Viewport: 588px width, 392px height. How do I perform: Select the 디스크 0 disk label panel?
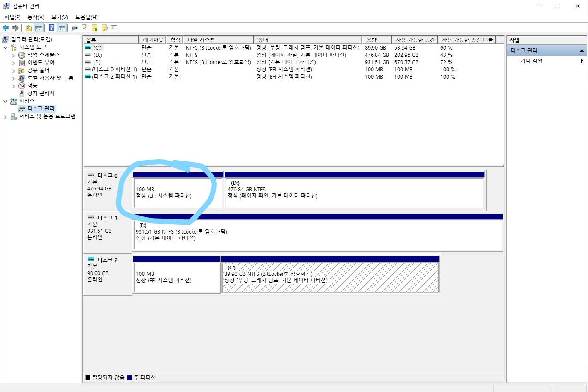[x=108, y=190]
